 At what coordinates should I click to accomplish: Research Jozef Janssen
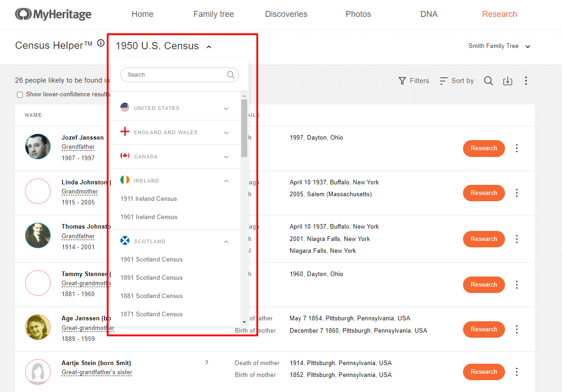[484, 148]
